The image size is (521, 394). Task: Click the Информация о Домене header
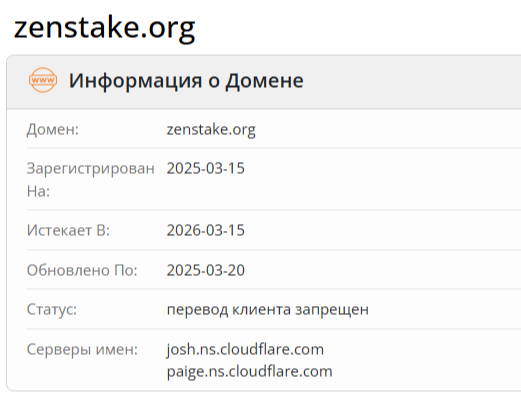186,81
